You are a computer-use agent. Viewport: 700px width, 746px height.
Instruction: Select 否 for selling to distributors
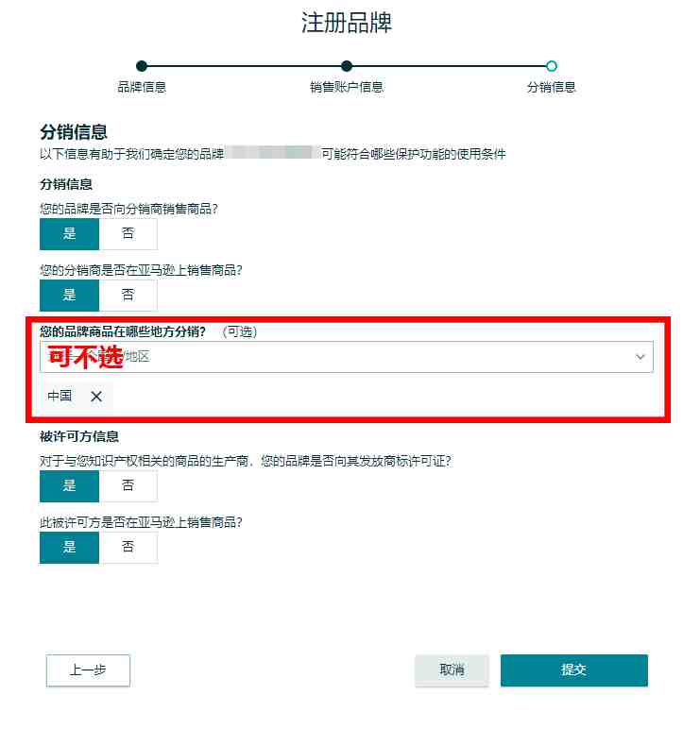128,234
